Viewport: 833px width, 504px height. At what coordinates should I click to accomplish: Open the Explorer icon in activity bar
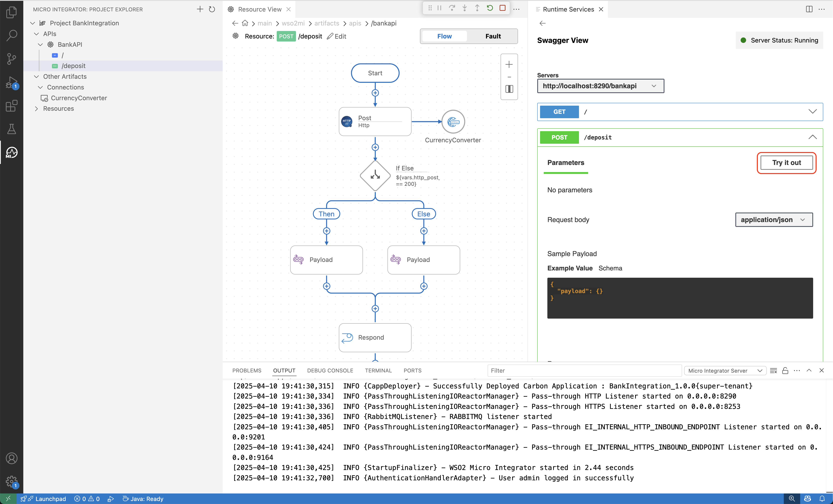coord(12,13)
